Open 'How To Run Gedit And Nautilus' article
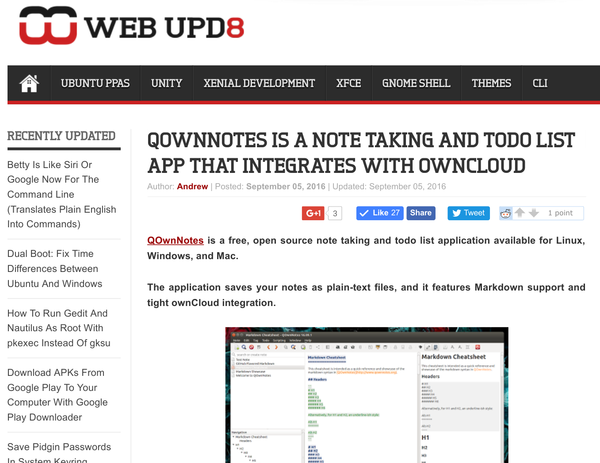The width and height of the screenshot is (600, 463). (59, 328)
